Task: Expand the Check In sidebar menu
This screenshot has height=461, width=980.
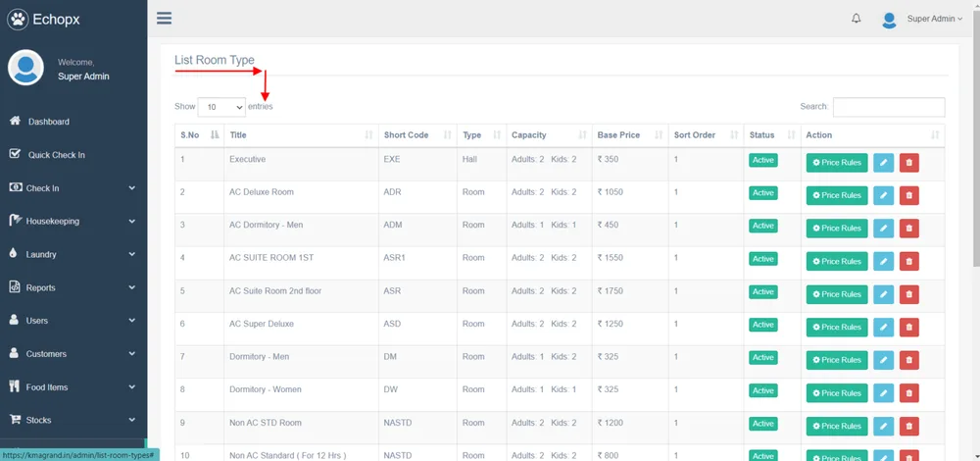Action: tap(73, 188)
